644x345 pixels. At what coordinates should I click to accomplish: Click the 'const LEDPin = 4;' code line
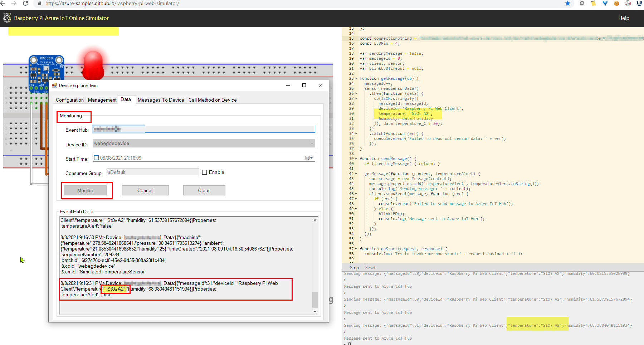380,43
